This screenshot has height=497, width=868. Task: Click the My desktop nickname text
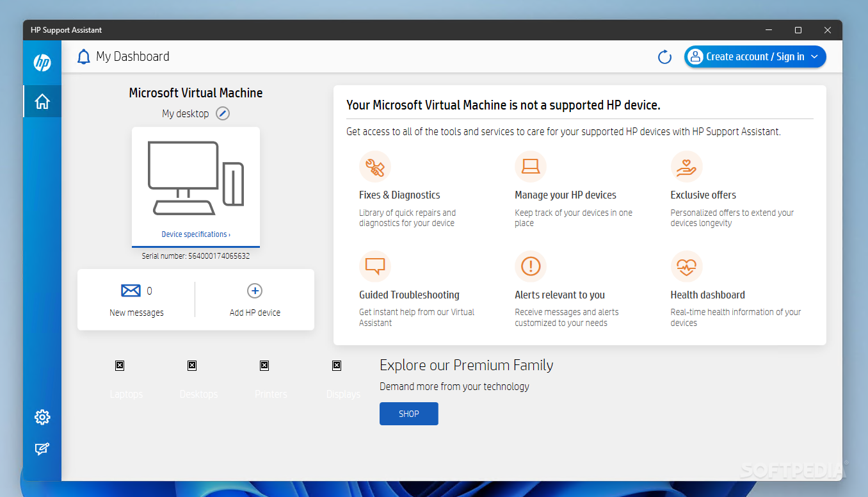185,113
